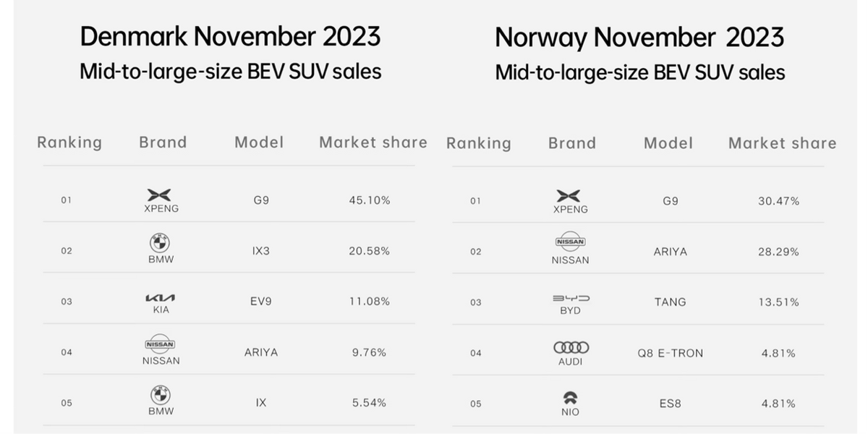Click the Norway table's Model header
This screenshot has width=868, height=434.
click(668, 143)
